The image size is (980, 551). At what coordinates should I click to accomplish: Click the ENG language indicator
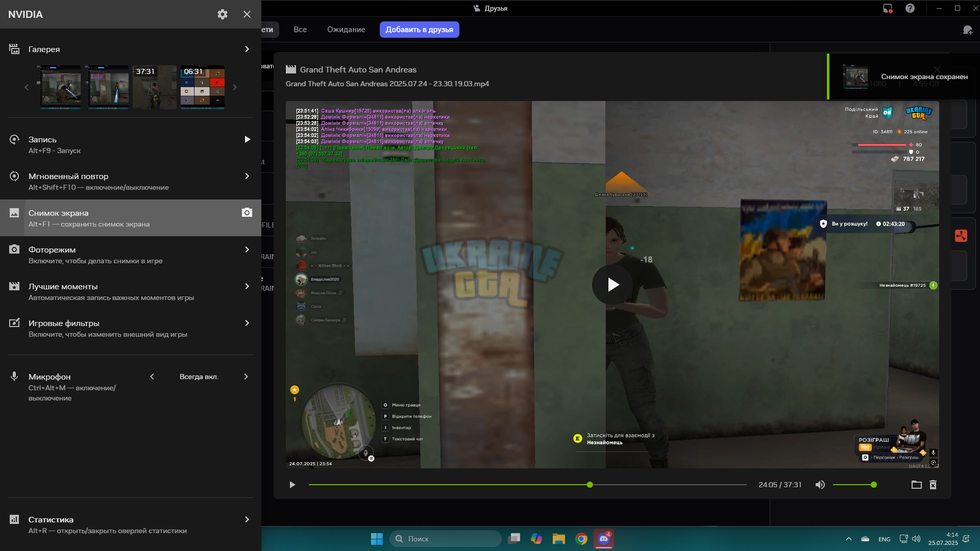(885, 539)
